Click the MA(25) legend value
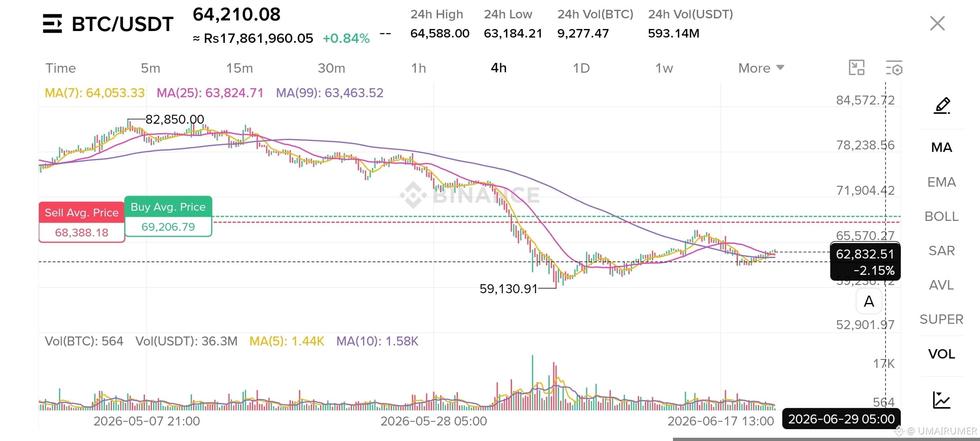Screen dimensions: 980x441 point(210,93)
